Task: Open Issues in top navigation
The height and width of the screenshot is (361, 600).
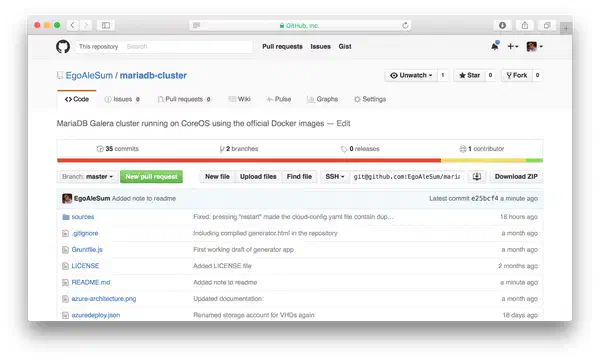Action: 320,46
